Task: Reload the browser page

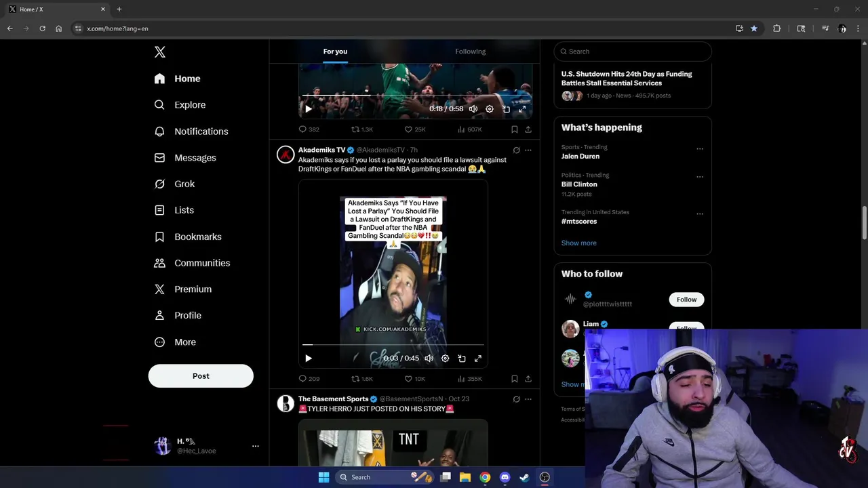Action: click(x=42, y=28)
